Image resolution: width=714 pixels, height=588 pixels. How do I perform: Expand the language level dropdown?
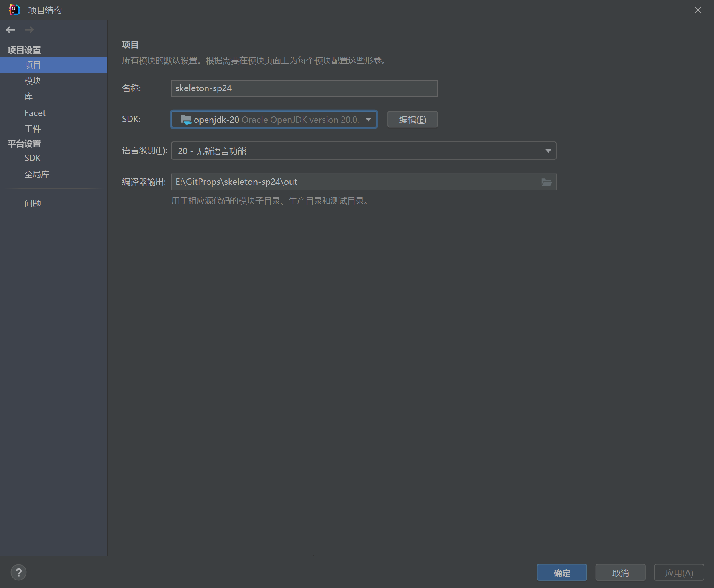point(548,151)
